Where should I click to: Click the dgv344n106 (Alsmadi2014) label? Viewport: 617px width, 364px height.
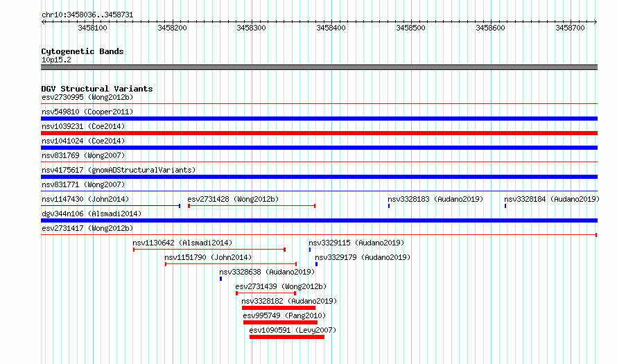[x=92, y=214]
